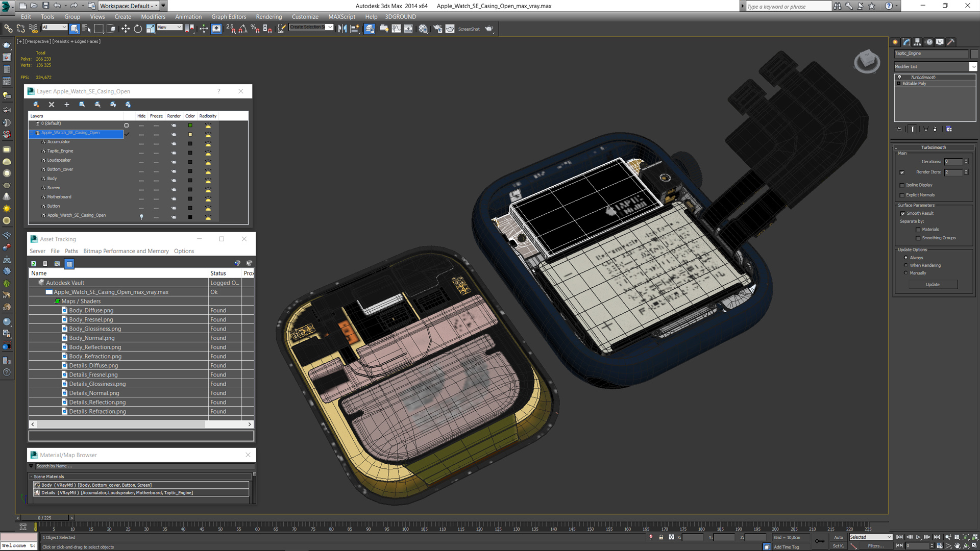Open the Modifiers menu
Screen dimensions: 980x551
153,17
